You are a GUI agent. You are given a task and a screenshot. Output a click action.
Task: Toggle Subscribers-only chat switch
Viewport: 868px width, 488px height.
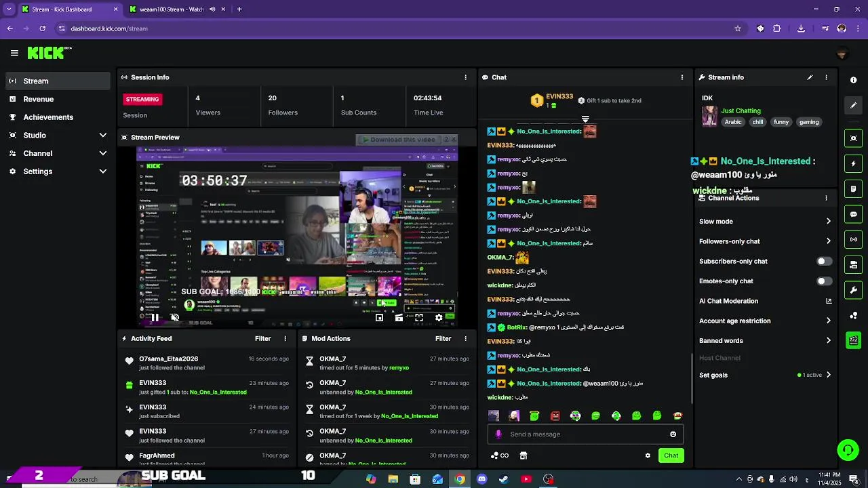click(824, 261)
